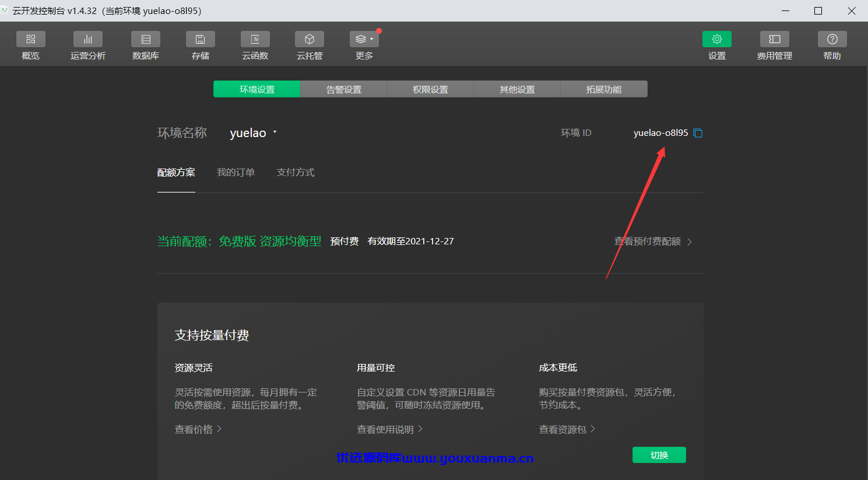868x480 pixels.
Task: Open the 设置 gear icon
Action: pos(717,39)
